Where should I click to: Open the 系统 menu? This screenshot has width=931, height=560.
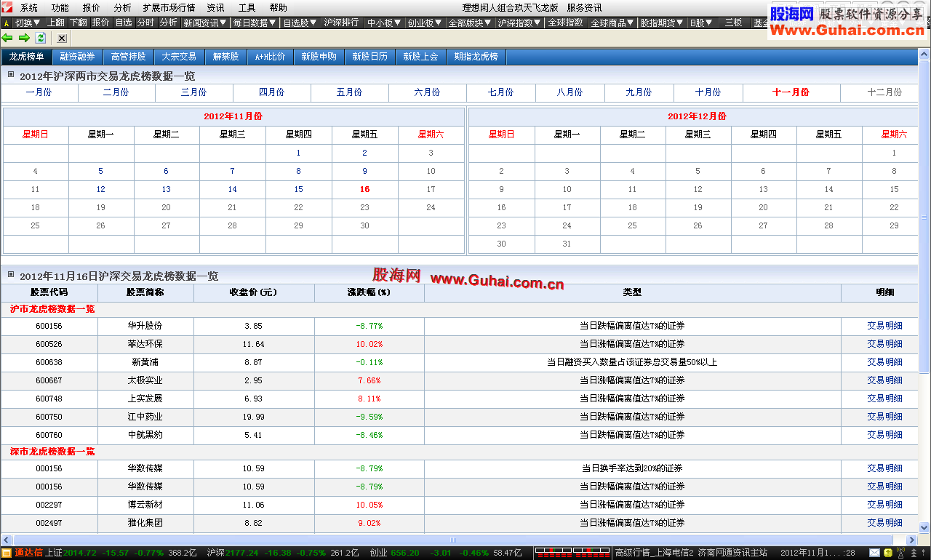pyautogui.click(x=29, y=8)
